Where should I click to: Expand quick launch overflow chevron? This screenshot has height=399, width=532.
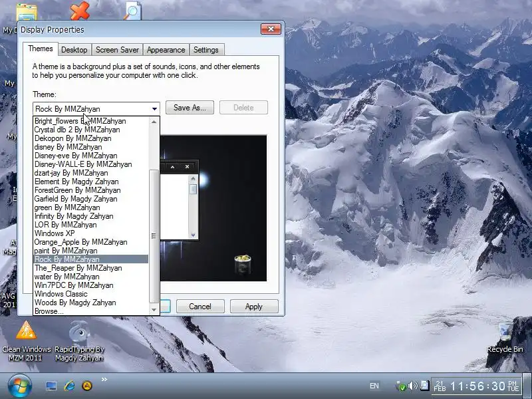[x=104, y=379]
